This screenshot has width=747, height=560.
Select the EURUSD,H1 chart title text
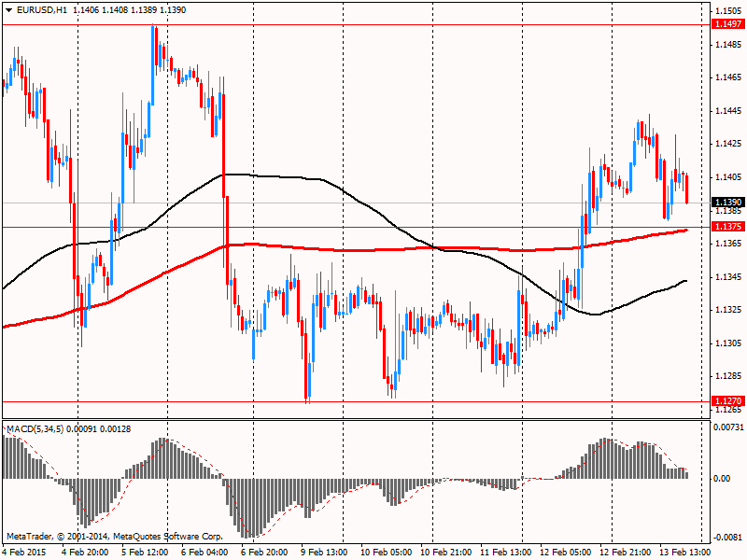coord(42,10)
